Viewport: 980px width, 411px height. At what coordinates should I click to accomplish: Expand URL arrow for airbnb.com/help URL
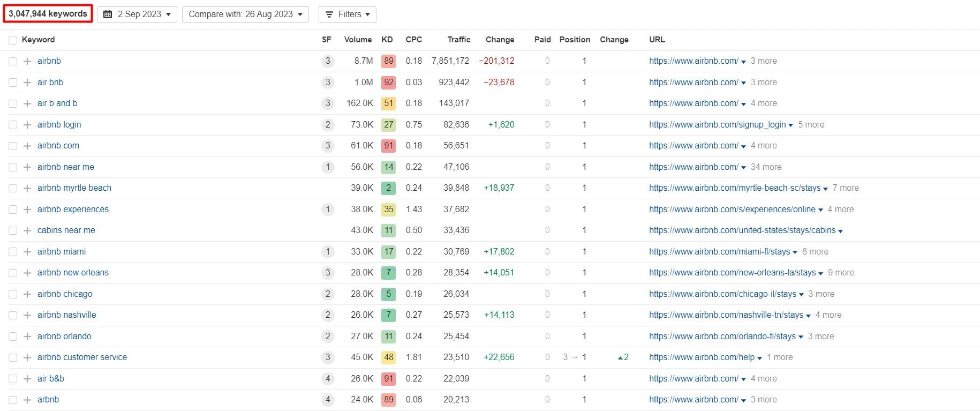[x=759, y=358]
